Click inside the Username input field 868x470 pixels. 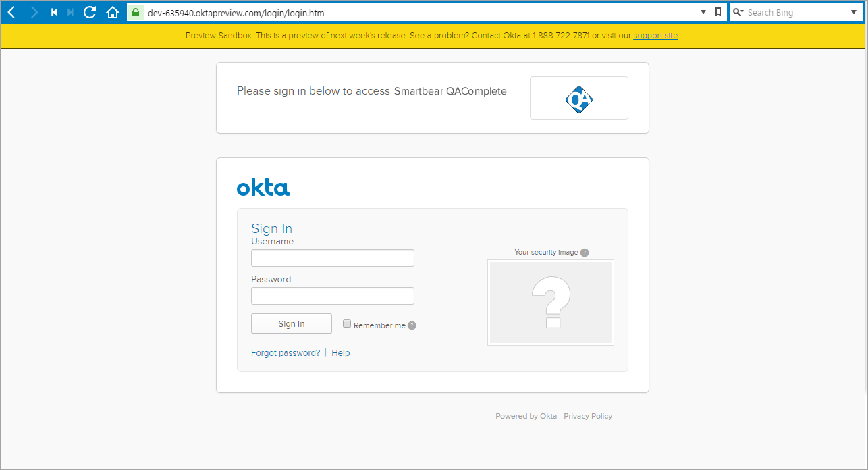(x=332, y=258)
